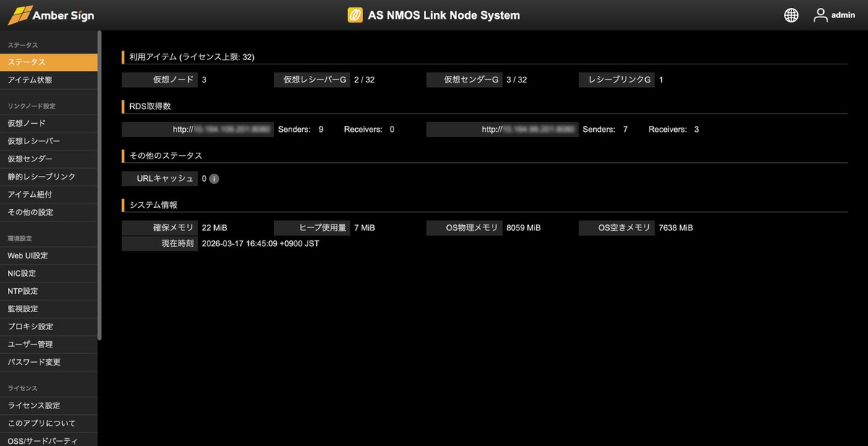This screenshot has width=868, height=446.
Task: Open 静的レシーブリンク settings
Action: coord(48,177)
